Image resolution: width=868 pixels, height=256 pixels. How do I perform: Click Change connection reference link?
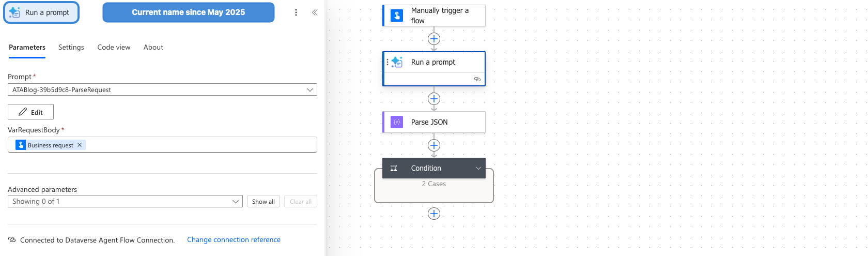(234, 239)
